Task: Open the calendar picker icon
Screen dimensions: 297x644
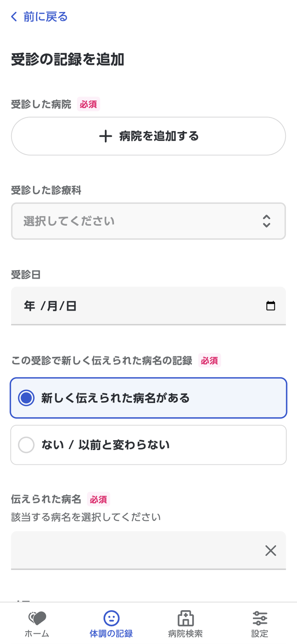Action: point(271,306)
